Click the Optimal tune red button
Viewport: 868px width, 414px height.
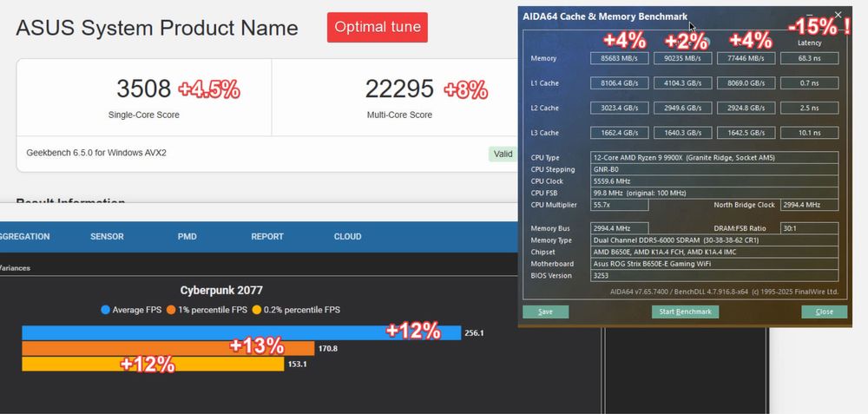point(377,27)
